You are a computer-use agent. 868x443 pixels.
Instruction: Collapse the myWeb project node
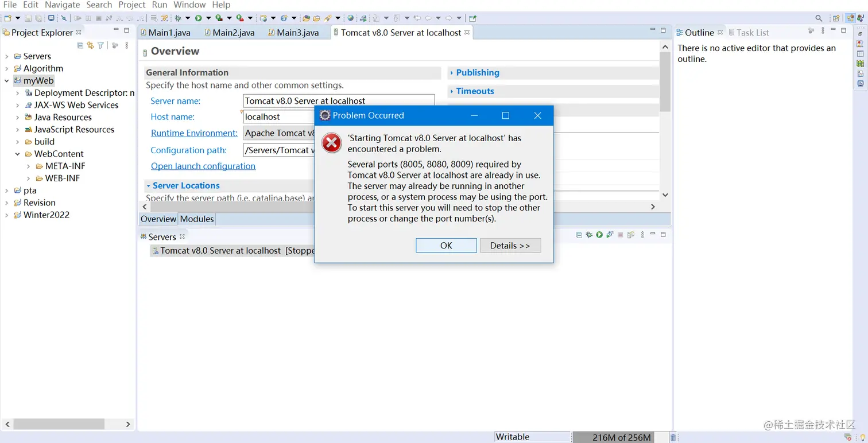tap(7, 81)
